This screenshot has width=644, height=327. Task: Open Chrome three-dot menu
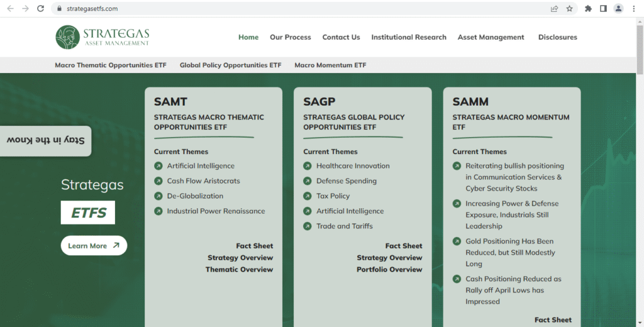(x=633, y=9)
